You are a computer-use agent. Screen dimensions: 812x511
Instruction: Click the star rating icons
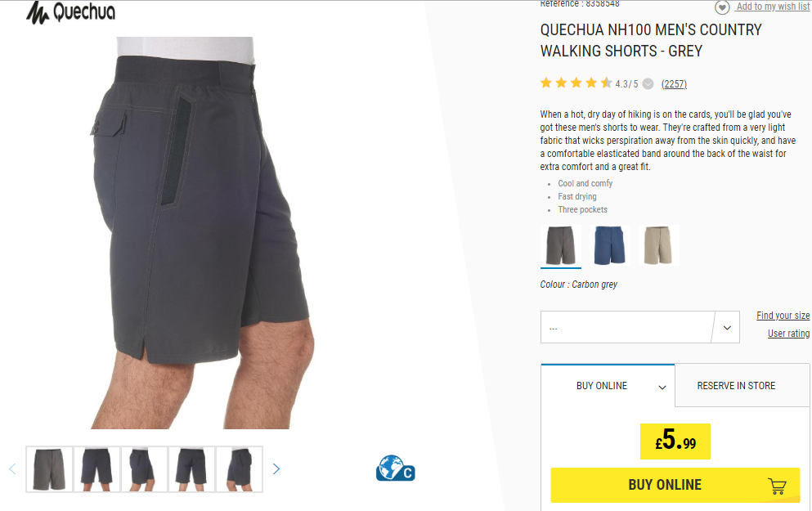(576, 83)
